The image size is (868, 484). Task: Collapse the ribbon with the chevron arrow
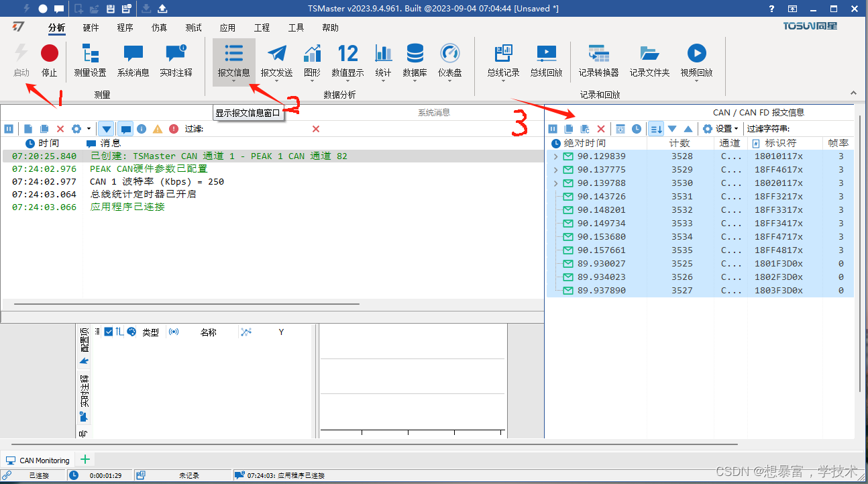point(853,93)
